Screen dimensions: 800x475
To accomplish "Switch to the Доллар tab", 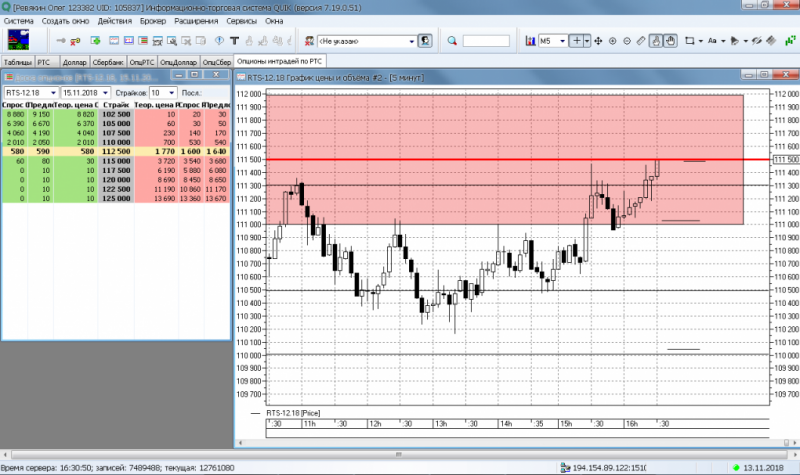I will (74, 62).
